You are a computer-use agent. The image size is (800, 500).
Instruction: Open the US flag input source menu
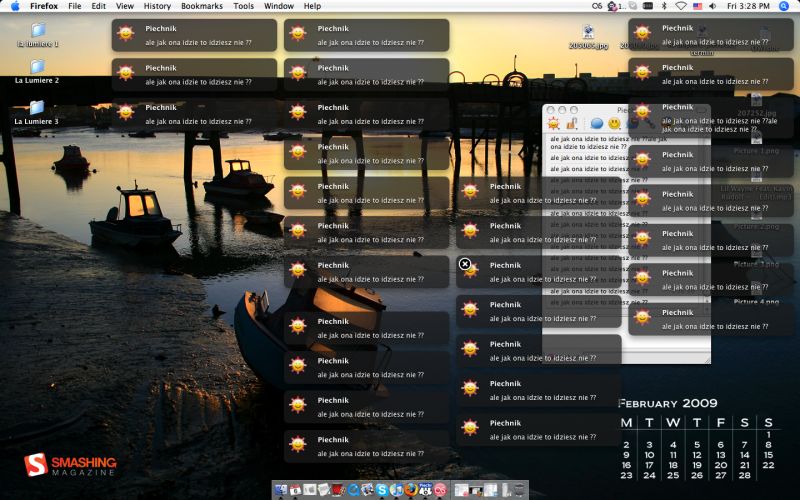697,6
